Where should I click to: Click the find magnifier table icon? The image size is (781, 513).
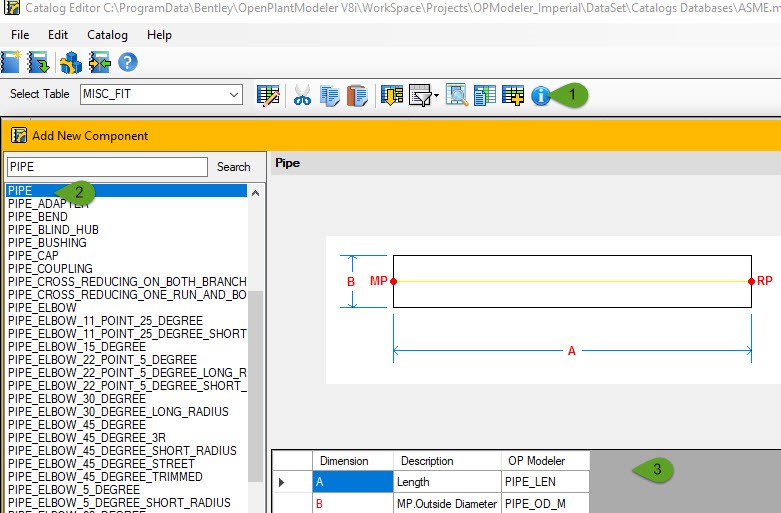(457, 95)
